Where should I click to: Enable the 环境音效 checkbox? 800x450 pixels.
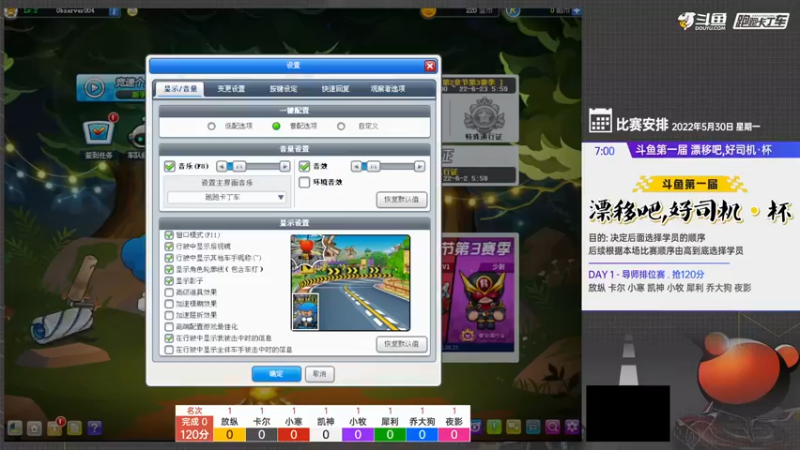click(305, 182)
